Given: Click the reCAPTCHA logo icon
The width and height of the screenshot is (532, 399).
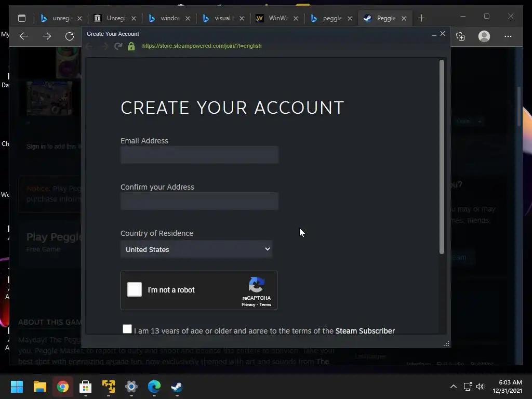Looking at the screenshot, I should [257, 285].
